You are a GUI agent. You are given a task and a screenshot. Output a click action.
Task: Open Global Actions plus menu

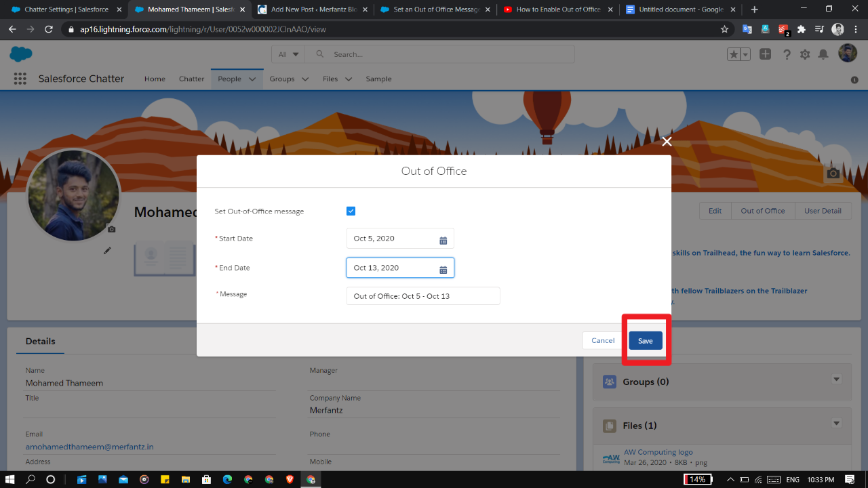pos(765,54)
